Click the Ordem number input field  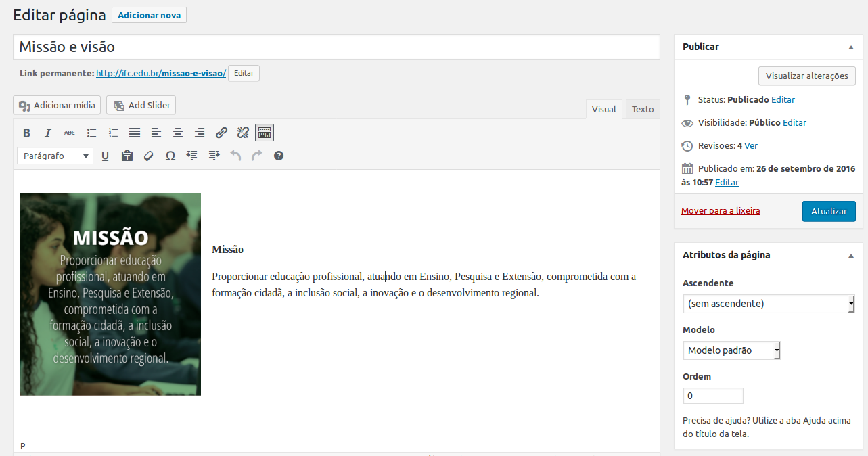(713, 396)
